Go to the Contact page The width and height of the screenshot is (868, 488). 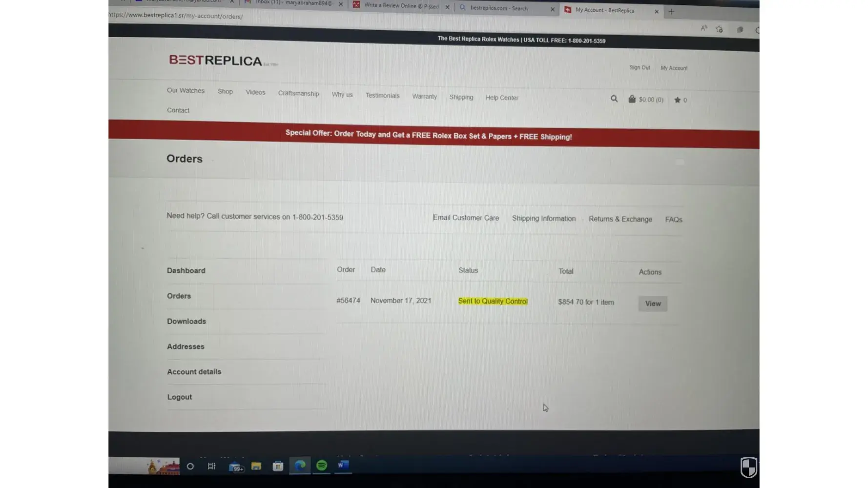178,110
